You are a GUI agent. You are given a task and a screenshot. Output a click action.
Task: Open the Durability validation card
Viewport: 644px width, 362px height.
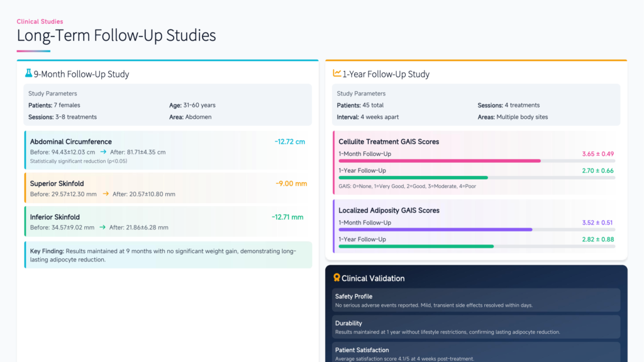click(x=476, y=327)
